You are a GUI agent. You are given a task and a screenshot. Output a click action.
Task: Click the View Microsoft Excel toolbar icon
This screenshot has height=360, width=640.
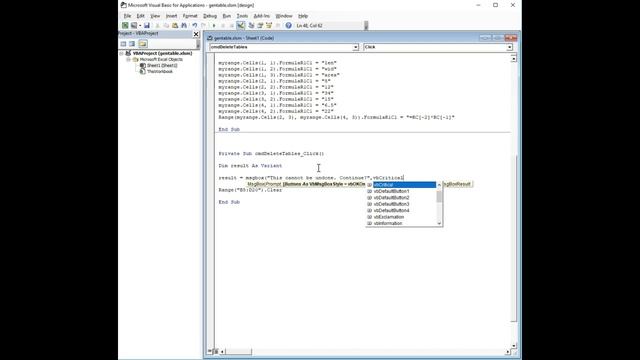pos(125,25)
